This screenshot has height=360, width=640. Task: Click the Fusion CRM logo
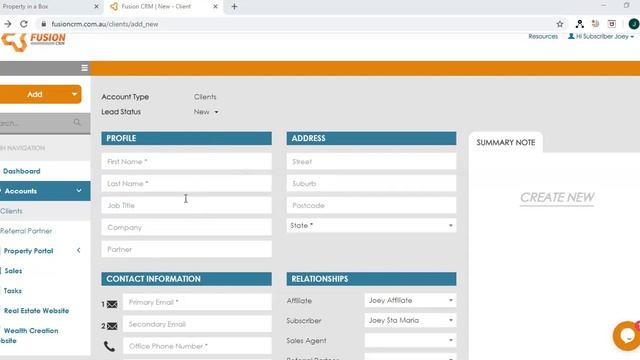coord(33,42)
